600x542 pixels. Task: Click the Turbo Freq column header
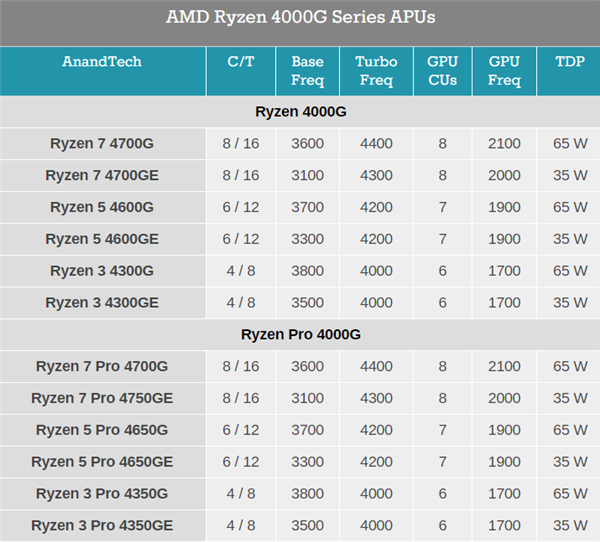pyautogui.click(x=376, y=70)
